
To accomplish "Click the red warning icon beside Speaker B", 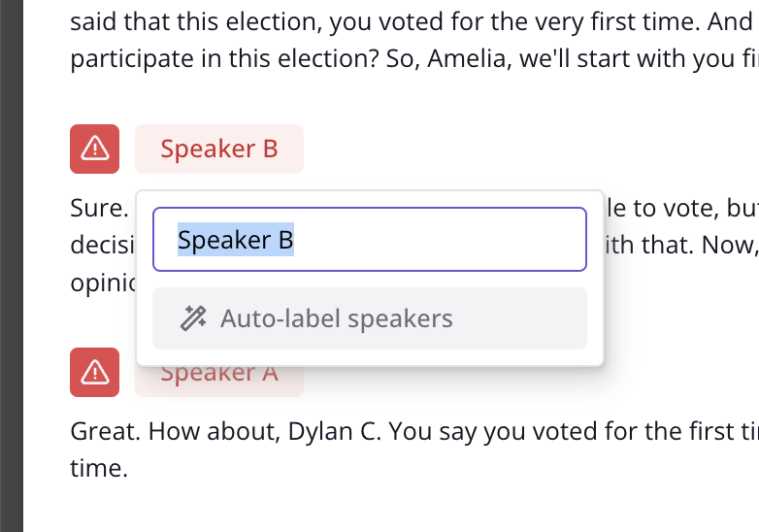I will point(94,149).
